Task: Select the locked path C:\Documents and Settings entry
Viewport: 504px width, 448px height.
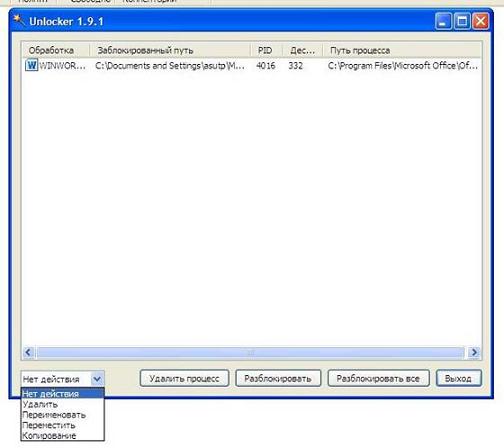Action: pos(170,66)
